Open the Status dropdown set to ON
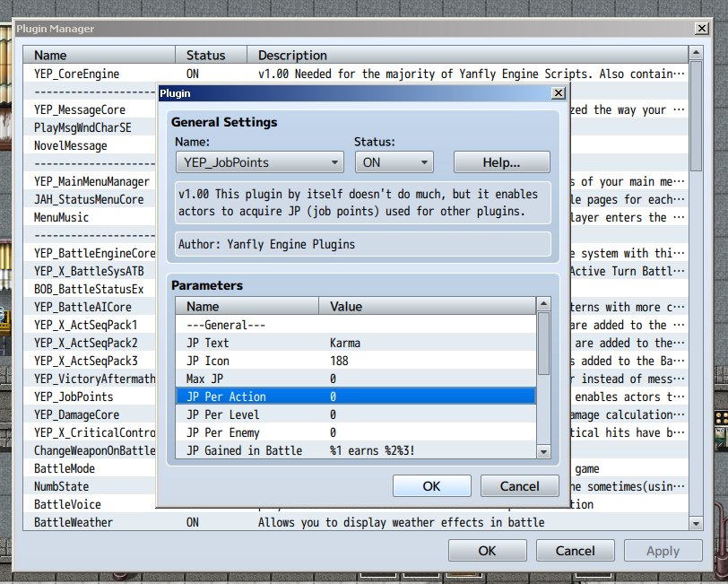728x584 pixels. click(394, 162)
